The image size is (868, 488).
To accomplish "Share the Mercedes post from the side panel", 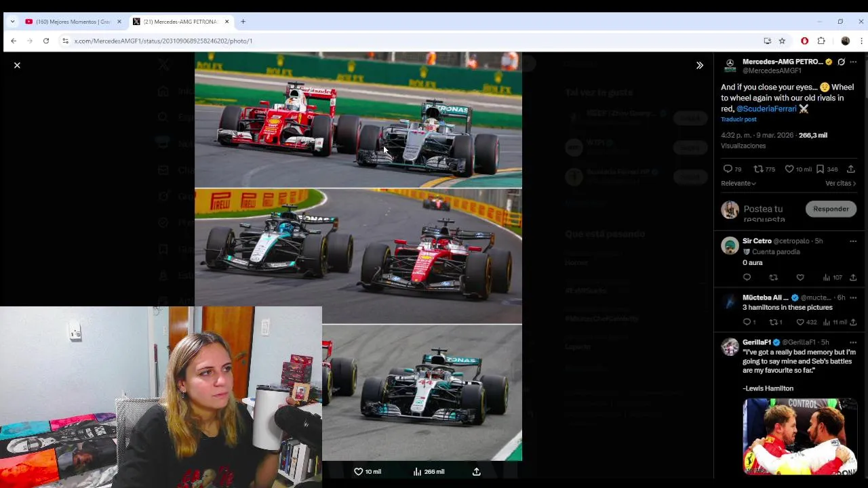I will 850,169.
